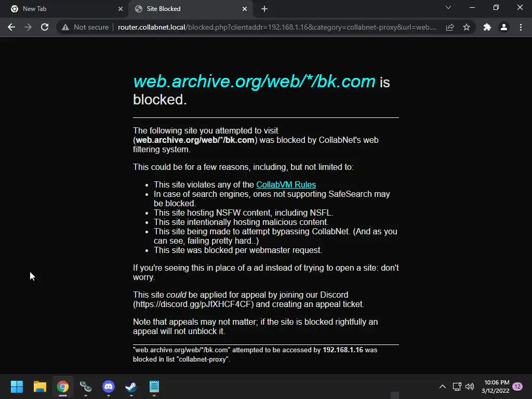This screenshot has height=399, width=532.
Task: Switch to the New Tab tab
Action: point(64,9)
